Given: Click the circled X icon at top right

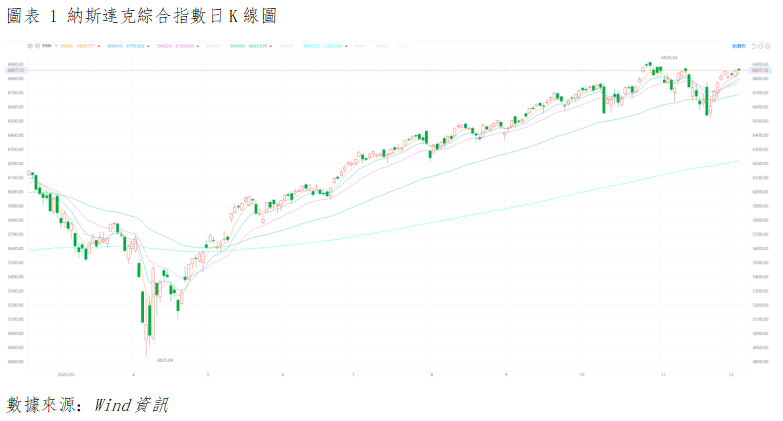Looking at the screenshot, I should 768,46.
